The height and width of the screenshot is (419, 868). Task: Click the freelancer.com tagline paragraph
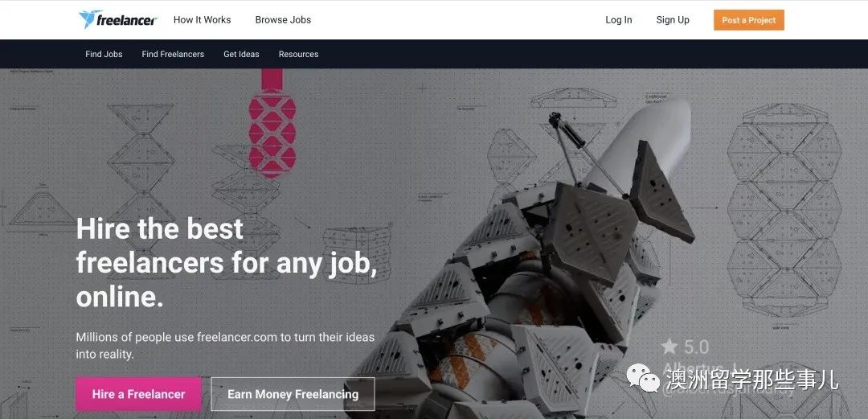pos(225,345)
